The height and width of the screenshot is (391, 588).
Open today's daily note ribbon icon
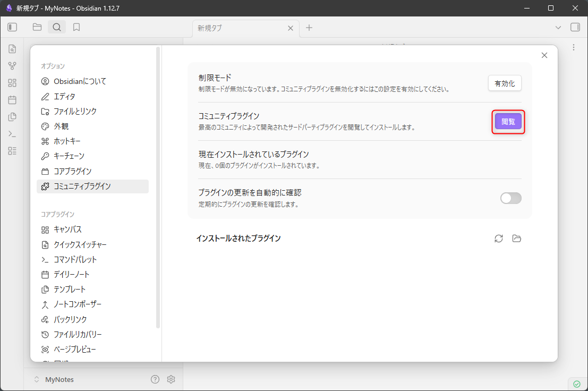coord(12,100)
